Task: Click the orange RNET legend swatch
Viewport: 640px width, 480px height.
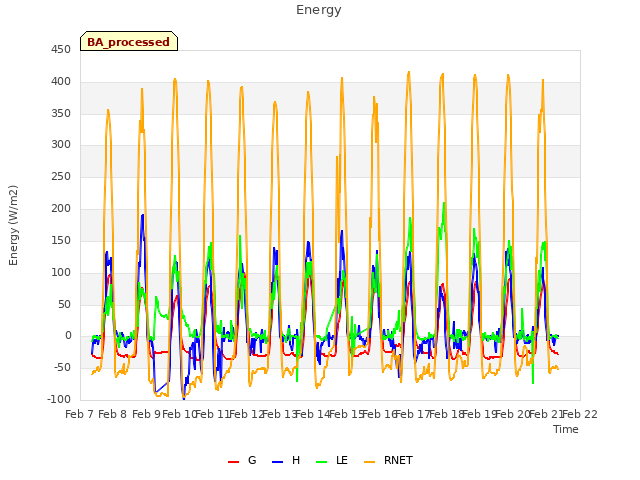Action: (x=369, y=462)
